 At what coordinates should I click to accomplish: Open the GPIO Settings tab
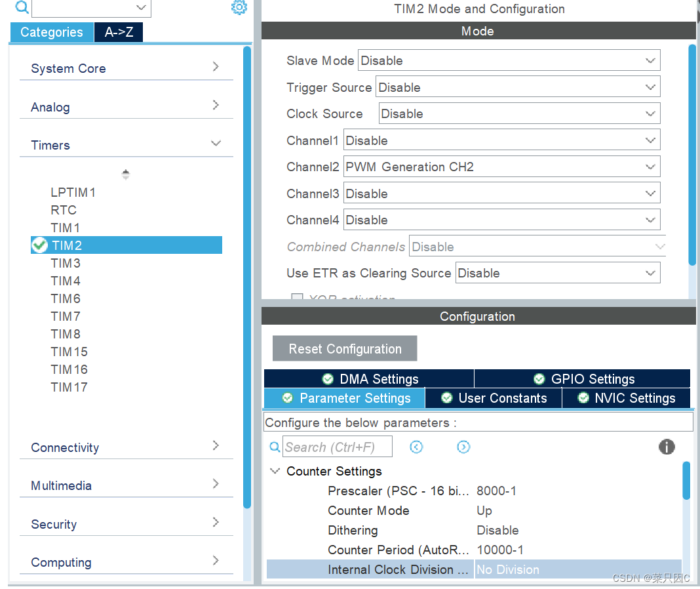tap(583, 378)
